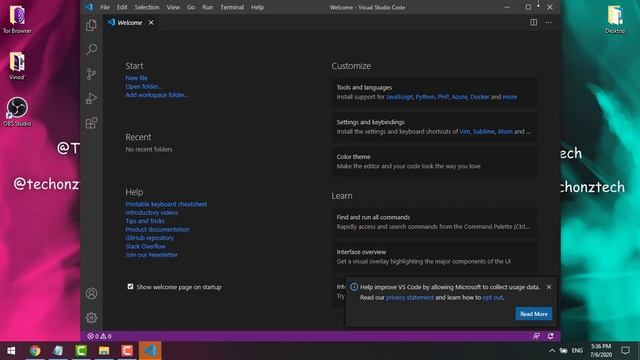Open Stack Overflow link
640x360 pixels.
point(145,246)
